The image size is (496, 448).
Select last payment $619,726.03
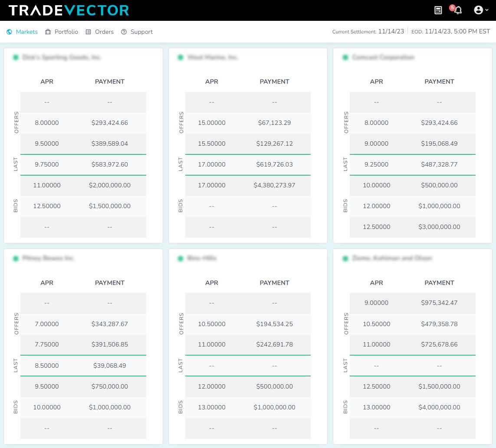(x=274, y=164)
